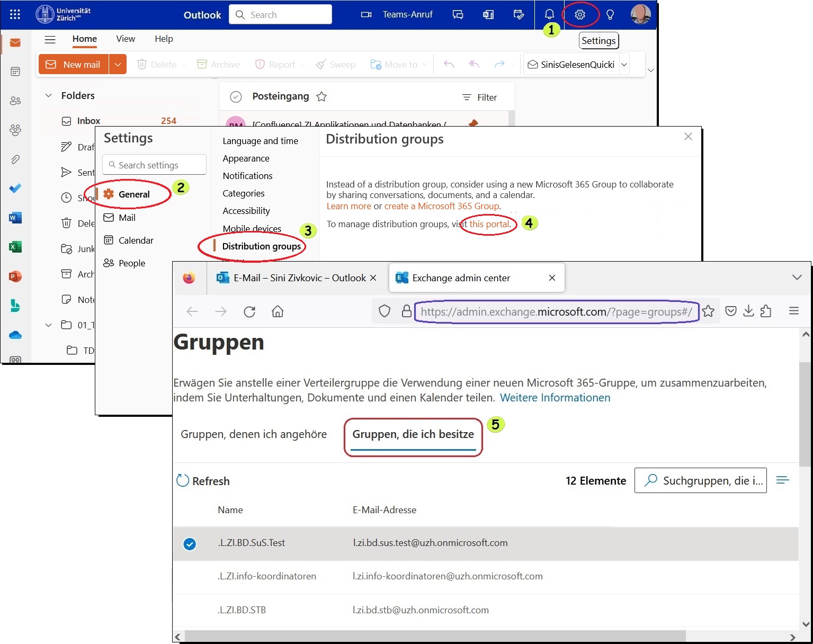Screen dimensions: 813x644
Task: Go to Firefox home page icon
Action: pyautogui.click(x=278, y=311)
